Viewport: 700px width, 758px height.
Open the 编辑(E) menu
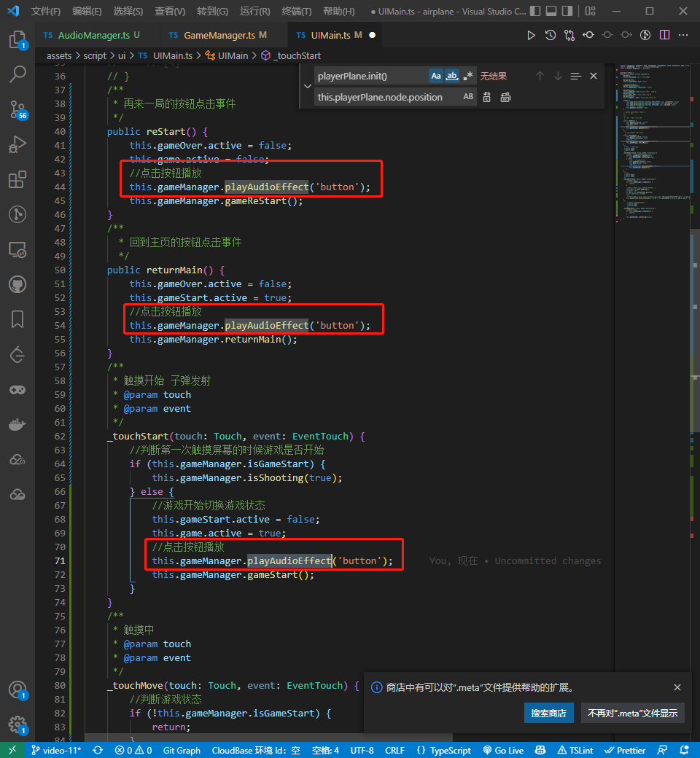pos(87,11)
